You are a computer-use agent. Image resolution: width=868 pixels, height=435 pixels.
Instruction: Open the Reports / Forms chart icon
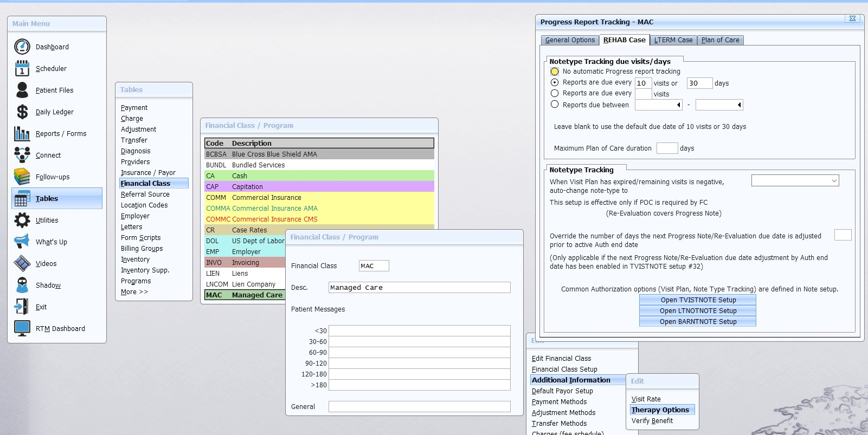(x=22, y=133)
